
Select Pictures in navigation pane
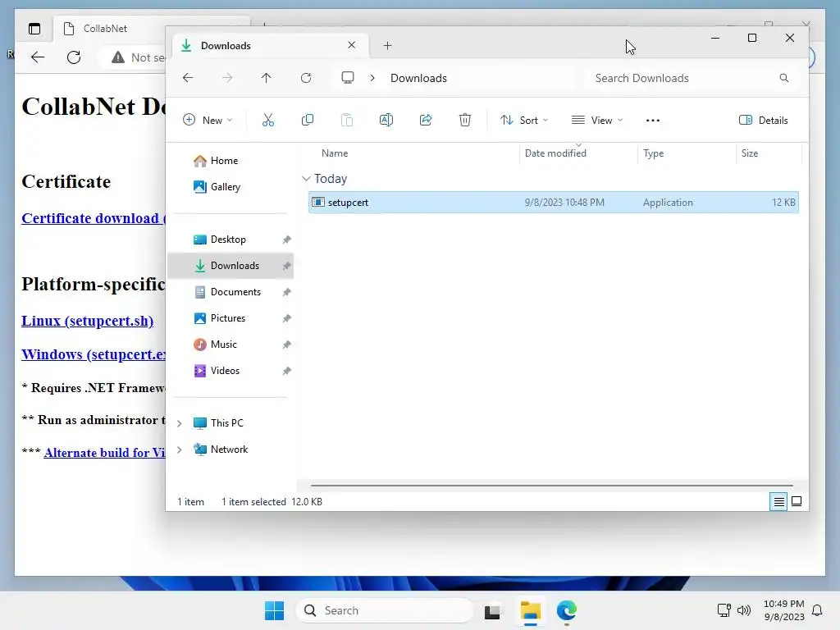231,318
